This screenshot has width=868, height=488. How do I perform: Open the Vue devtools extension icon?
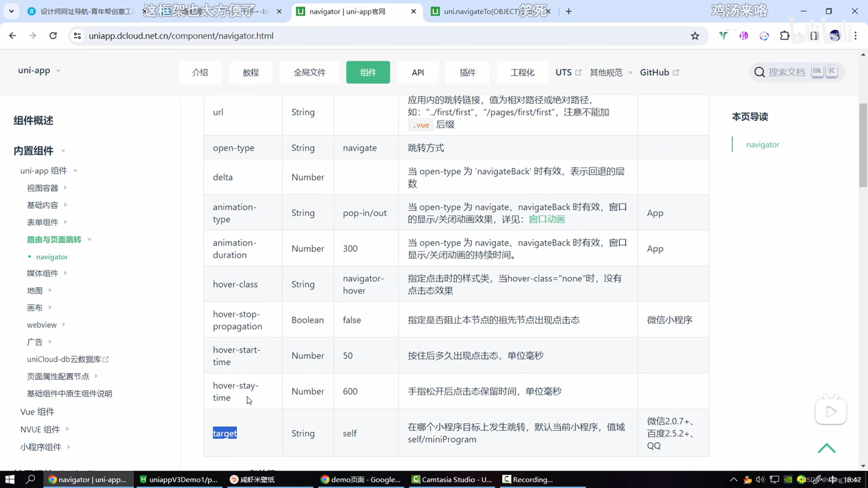(723, 36)
